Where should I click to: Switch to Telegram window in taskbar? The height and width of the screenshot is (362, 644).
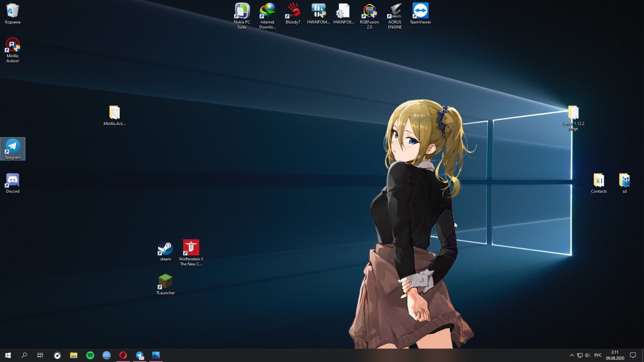[139, 355]
